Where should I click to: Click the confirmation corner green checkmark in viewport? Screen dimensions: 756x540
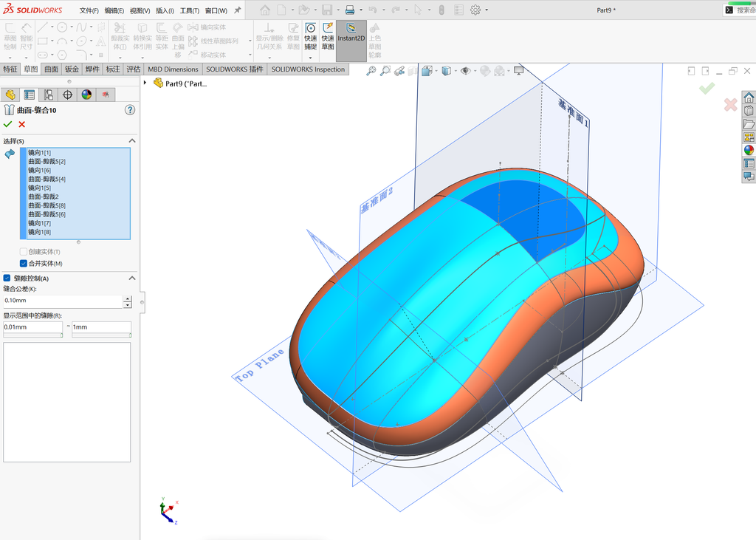pyautogui.click(x=707, y=89)
